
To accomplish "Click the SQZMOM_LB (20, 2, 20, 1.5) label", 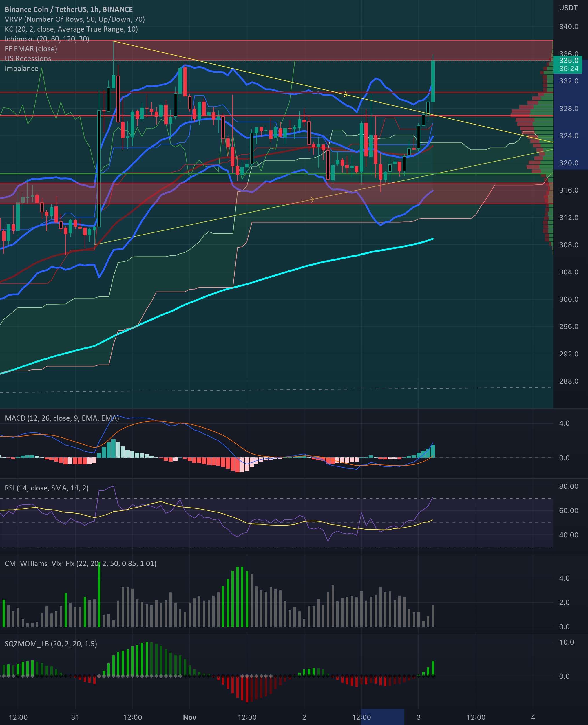I will point(51,644).
